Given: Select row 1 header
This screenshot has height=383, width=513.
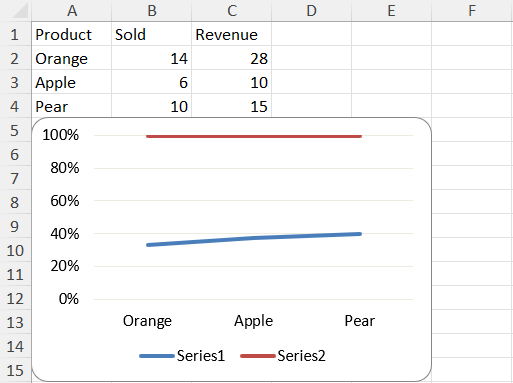Looking at the screenshot, I should (15, 34).
